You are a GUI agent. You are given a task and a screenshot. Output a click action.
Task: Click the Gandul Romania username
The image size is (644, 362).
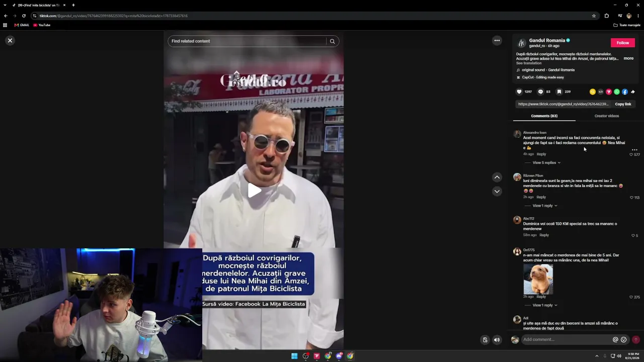tap(547, 40)
